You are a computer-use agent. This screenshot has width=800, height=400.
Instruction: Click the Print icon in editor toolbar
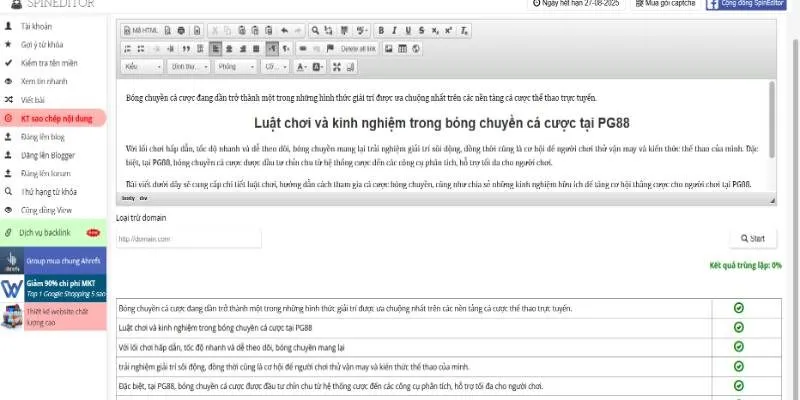coord(181,31)
